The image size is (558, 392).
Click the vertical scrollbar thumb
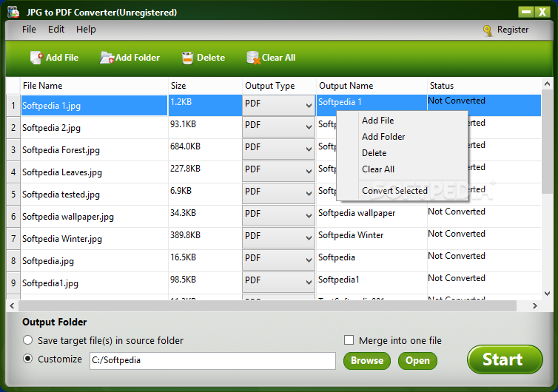pyautogui.click(x=547, y=141)
